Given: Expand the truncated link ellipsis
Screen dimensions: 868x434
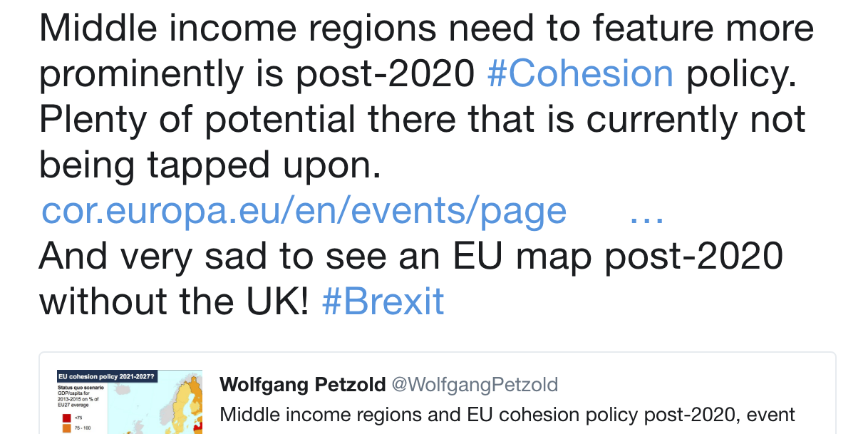Looking at the screenshot, I should (647, 212).
